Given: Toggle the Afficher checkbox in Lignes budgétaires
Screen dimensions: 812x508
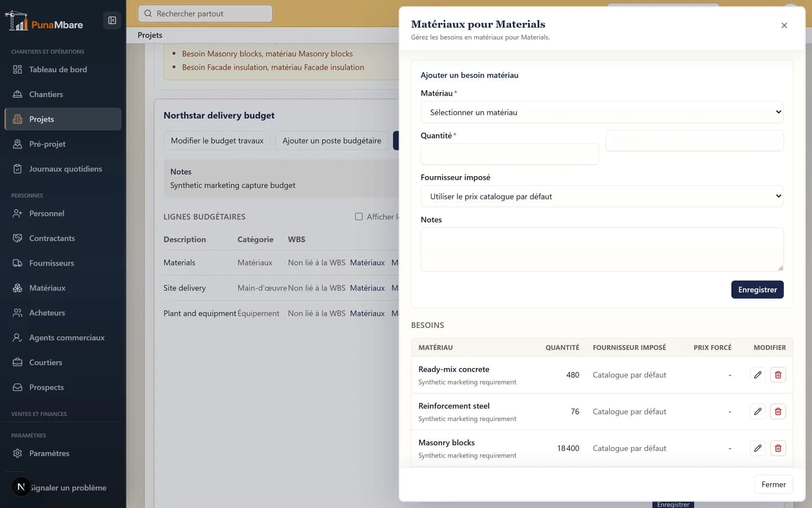Looking at the screenshot, I should (359, 217).
